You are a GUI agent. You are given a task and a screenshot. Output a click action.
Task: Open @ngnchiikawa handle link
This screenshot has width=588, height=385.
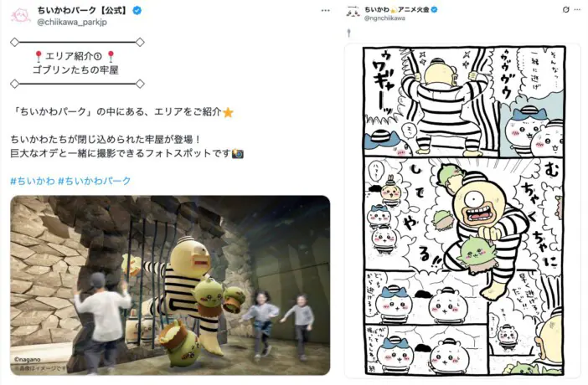(x=384, y=18)
